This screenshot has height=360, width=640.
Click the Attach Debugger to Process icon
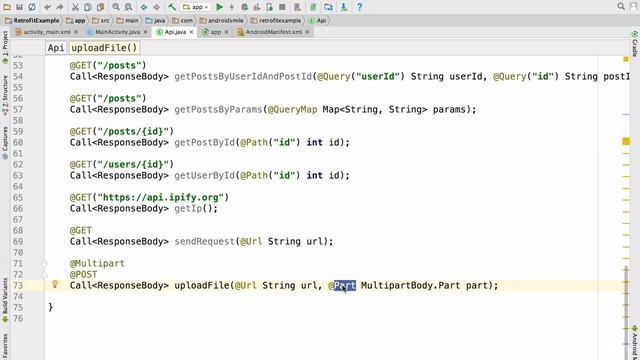pos(269,7)
